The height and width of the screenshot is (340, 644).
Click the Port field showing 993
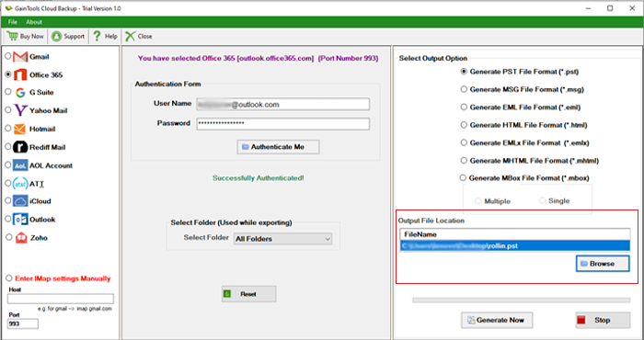[x=23, y=324]
